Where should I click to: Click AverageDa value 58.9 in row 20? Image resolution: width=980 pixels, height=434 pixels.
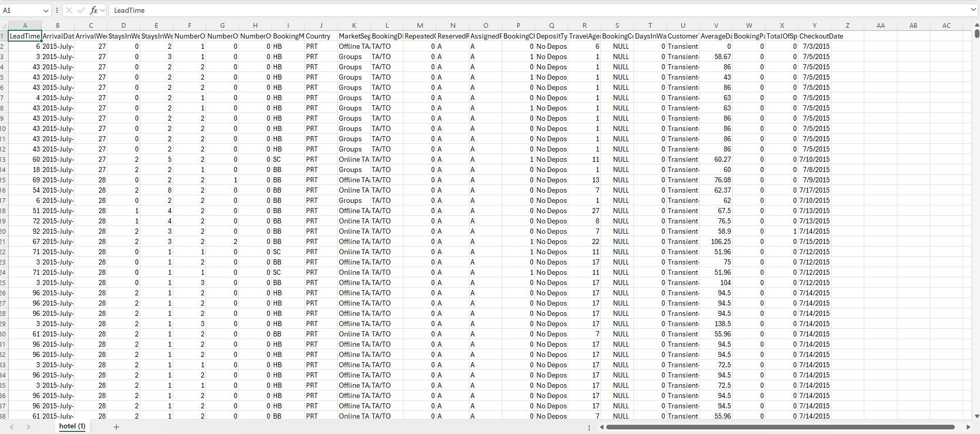coord(716,231)
